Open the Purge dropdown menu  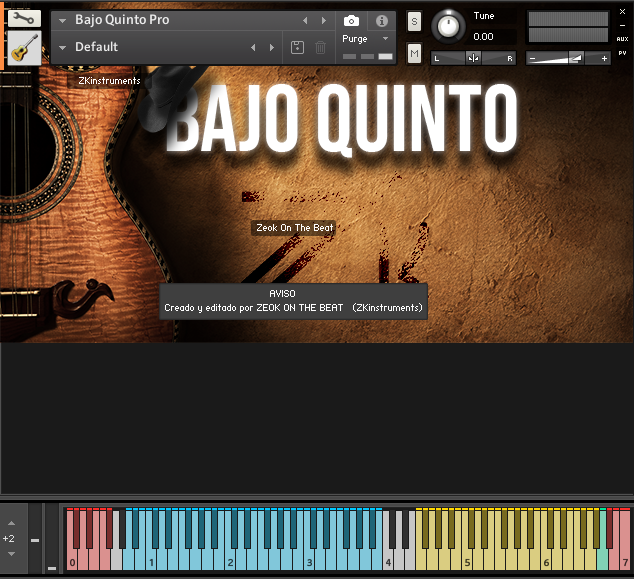pos(365,39)
